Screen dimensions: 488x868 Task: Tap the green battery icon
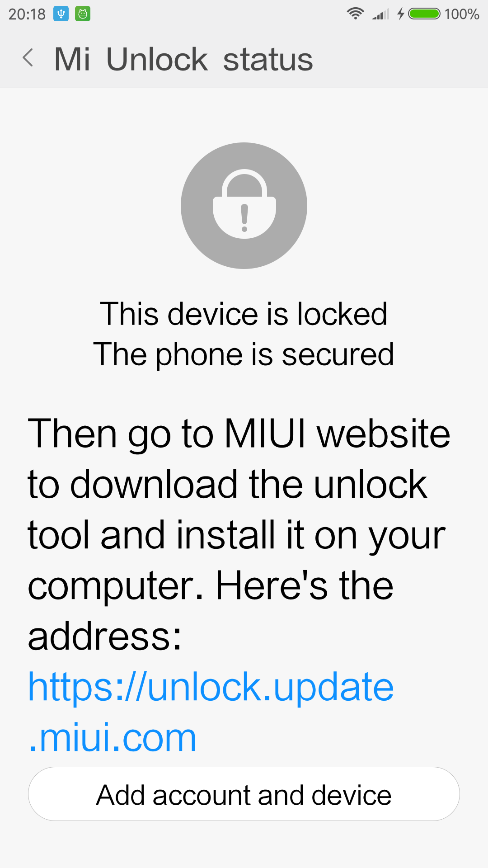click(x=424, y=14)
